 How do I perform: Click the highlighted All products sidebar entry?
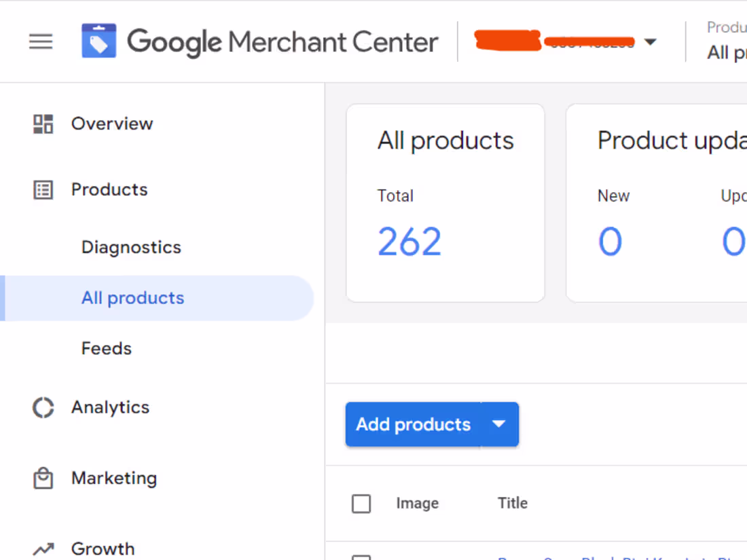coord(132,297)
